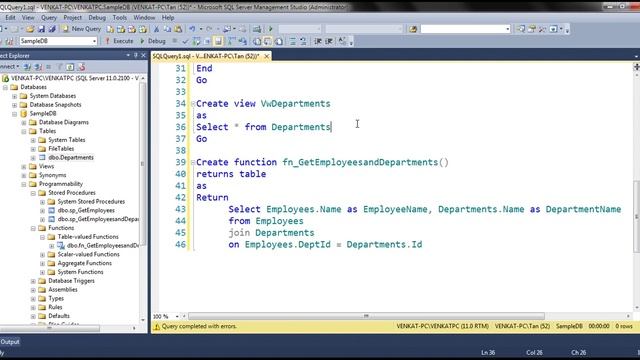The height and width of the screenshot is (360, 640).
Task: Click the editor horizontal scrollbar
Action: click(366, 316)
